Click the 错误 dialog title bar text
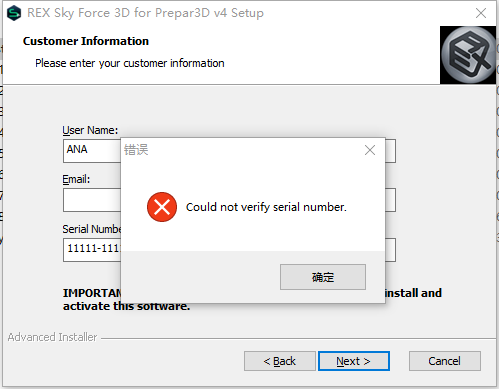499x389 pixels. tap(136, 150)
